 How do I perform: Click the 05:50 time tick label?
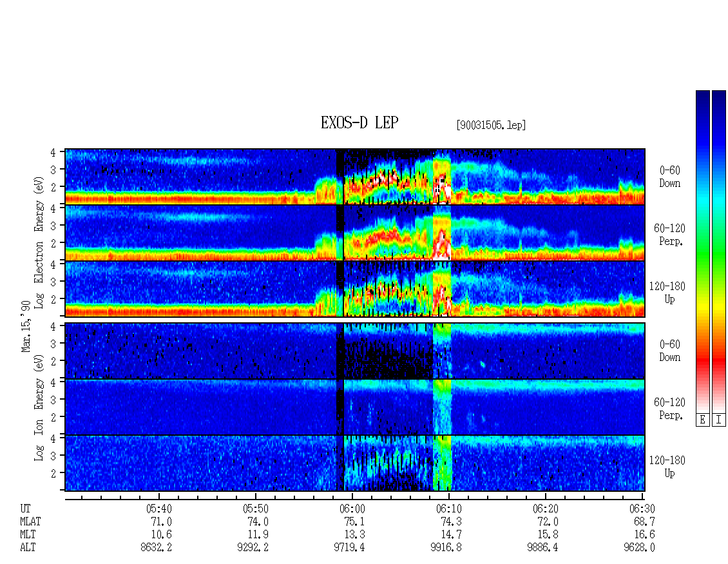coord(256,509)
